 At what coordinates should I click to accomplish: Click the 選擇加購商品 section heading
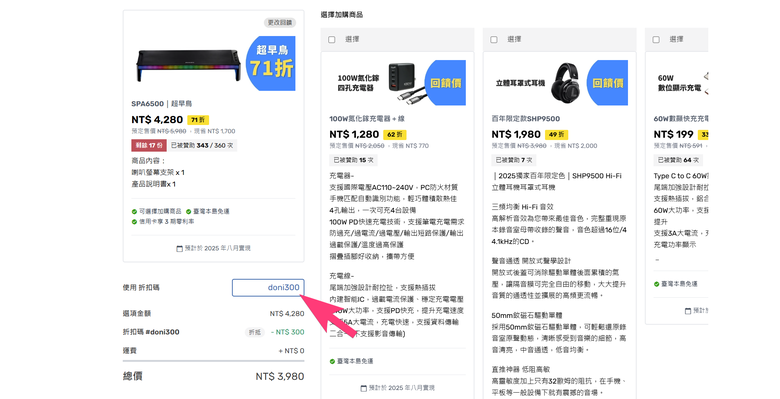coord(342,15)
